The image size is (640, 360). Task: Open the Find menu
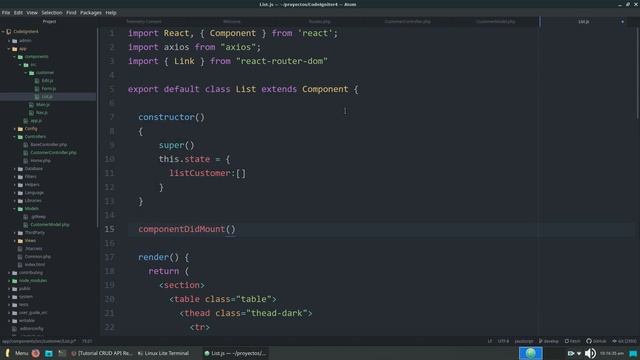[71, 13]
